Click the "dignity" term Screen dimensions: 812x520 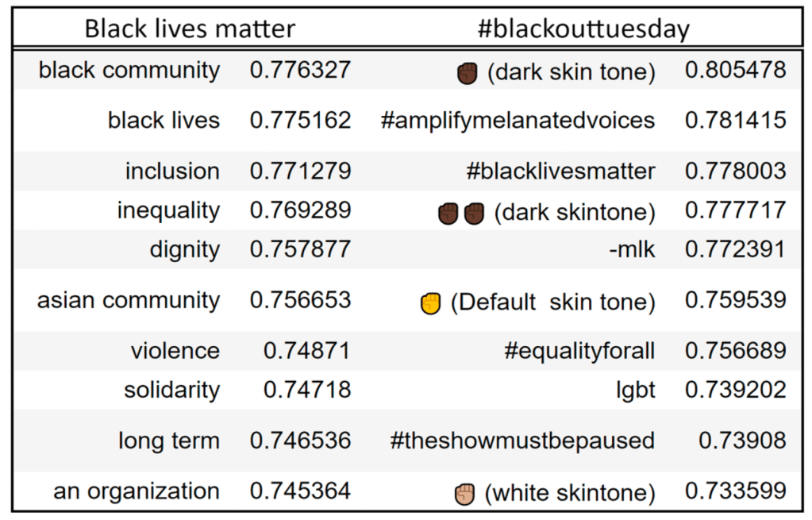click(184, 249)
